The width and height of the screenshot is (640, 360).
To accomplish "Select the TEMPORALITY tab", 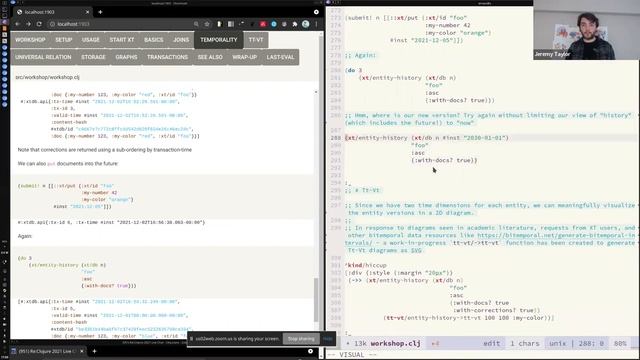I will tap(219, 40).
